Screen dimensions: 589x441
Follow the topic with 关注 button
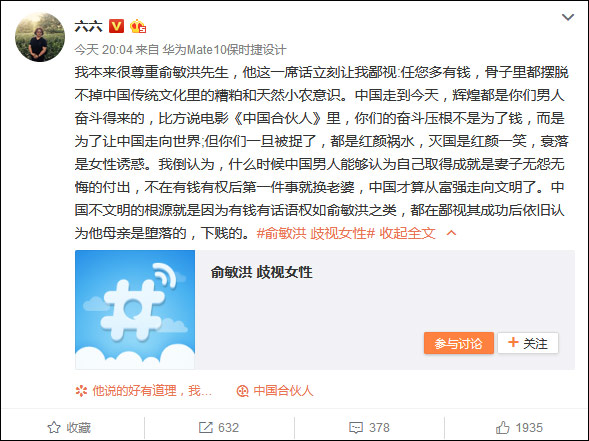pyautogui.click(x=528, y=343)
